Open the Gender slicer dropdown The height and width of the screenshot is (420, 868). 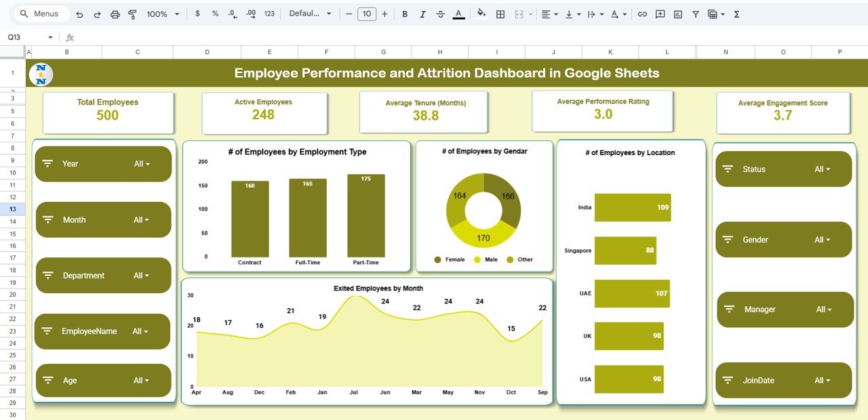tap(823, 239)
